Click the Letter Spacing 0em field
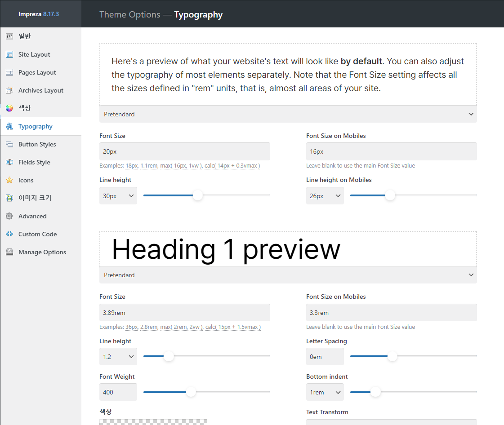 (x=325, y=357)
